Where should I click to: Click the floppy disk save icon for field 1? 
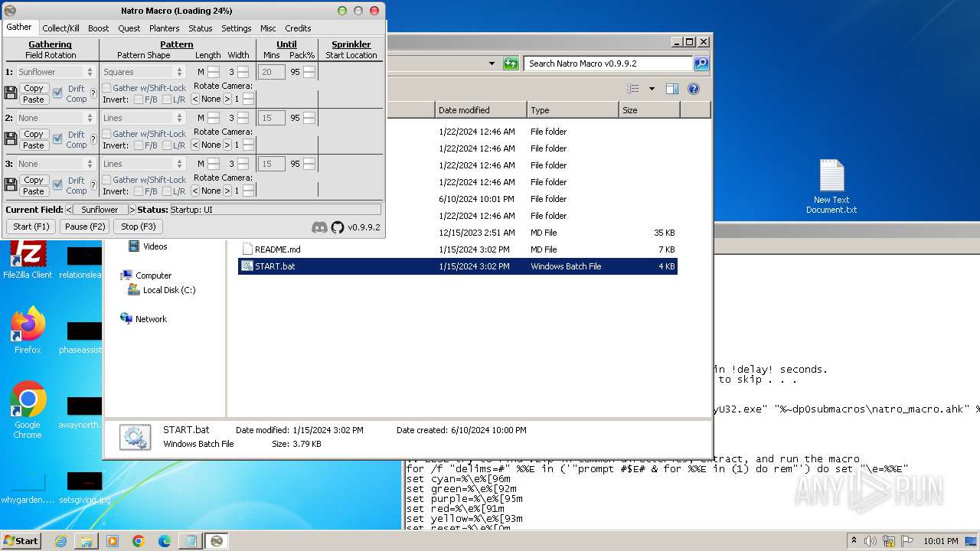click(11, 93)
